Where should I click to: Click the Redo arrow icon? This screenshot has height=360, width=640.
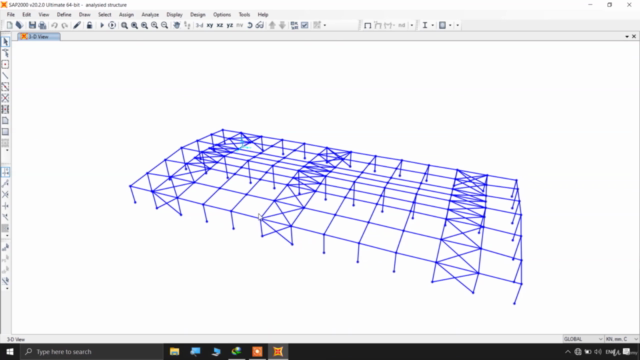[64, 25]
